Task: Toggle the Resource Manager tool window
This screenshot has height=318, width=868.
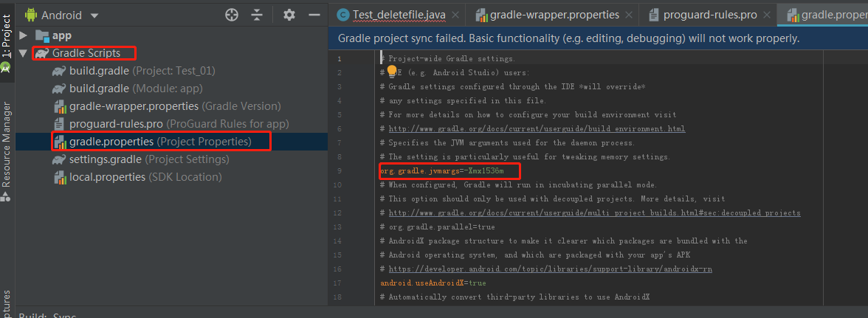Action: [x=6, y=151]
